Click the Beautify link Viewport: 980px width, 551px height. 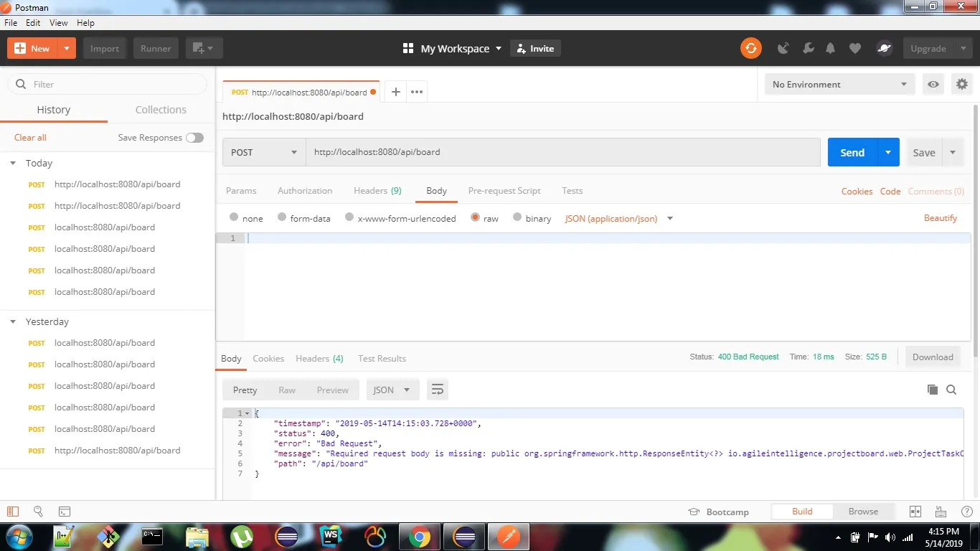[x=941, y=218]
